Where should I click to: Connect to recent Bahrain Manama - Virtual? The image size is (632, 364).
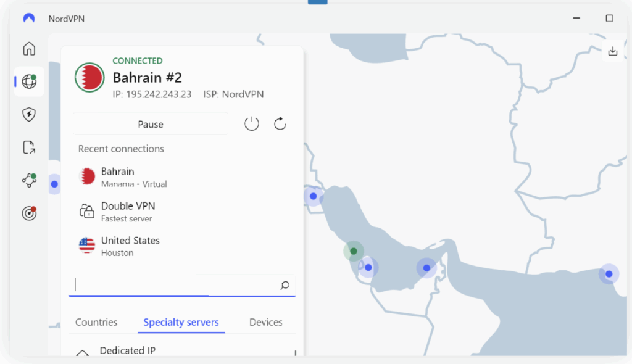182,177
